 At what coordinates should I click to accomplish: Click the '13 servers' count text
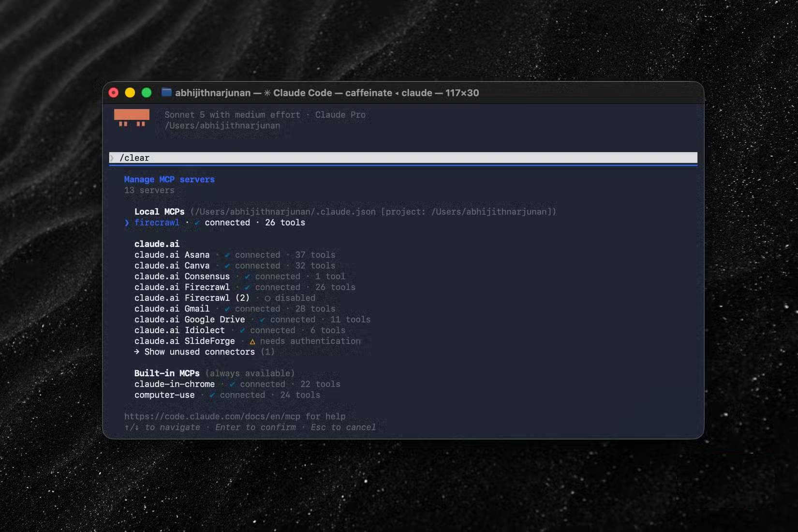149,190
